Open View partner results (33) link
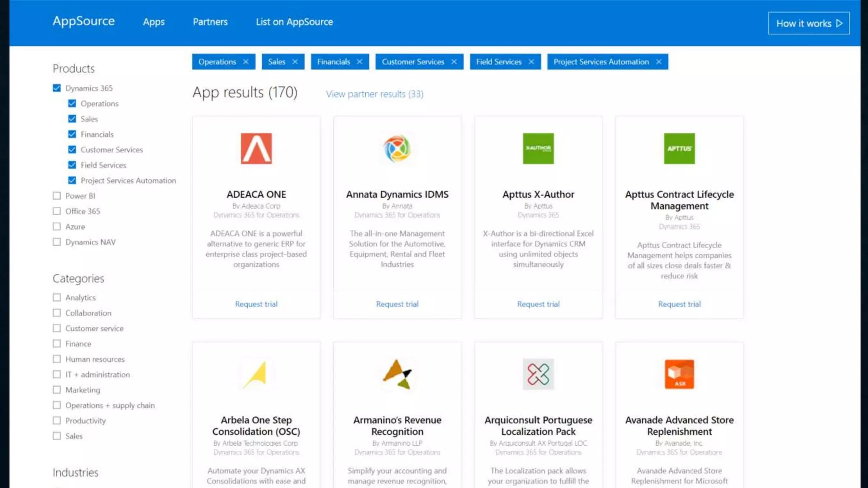This screenshot has height=488, width=868. coord(374,94)
